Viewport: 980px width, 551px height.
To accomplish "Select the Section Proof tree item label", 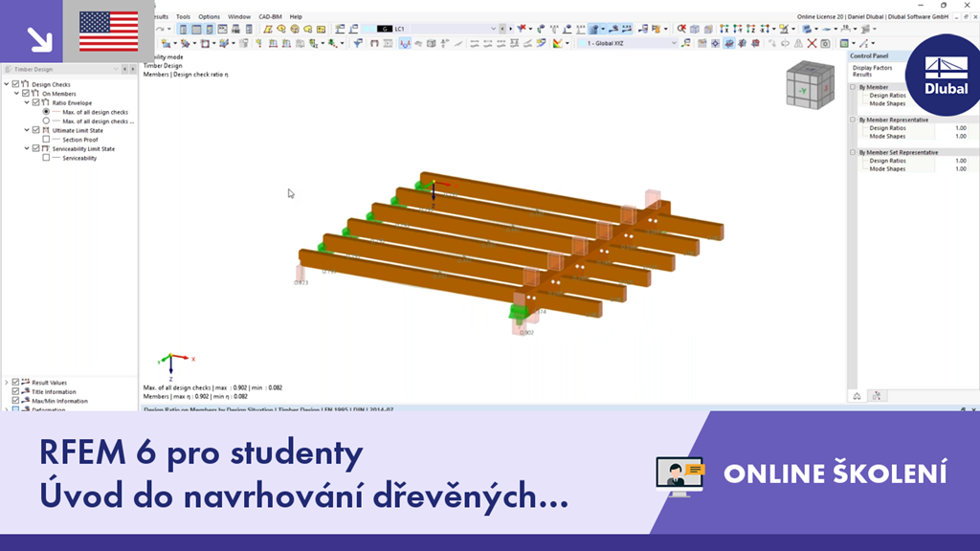I will coord(80,140).
